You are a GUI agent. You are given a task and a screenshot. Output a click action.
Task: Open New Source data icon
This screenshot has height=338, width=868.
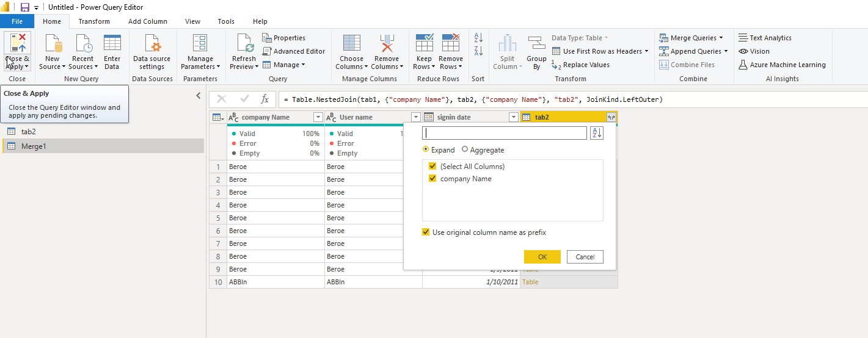53,44
